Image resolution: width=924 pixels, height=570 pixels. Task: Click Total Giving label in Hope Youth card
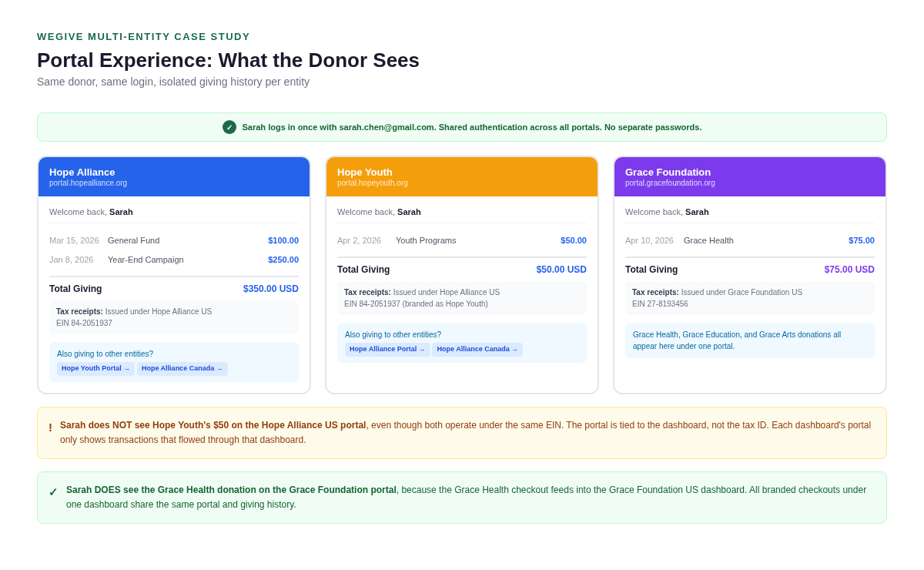point(363,270)
